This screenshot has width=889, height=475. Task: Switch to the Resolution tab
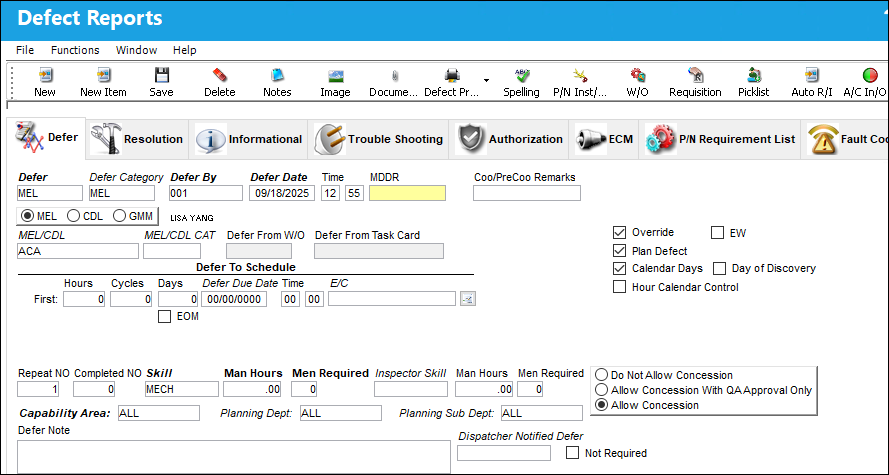point(137,139)
